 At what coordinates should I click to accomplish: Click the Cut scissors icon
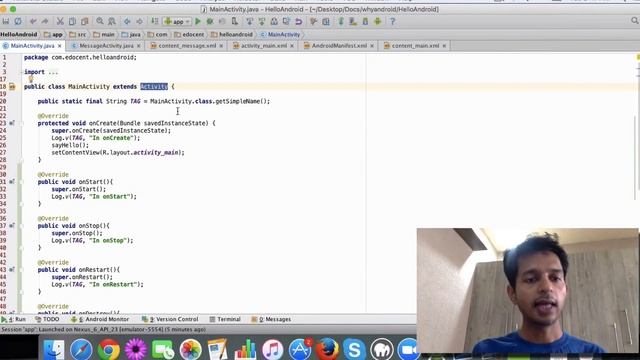[60, 21]
